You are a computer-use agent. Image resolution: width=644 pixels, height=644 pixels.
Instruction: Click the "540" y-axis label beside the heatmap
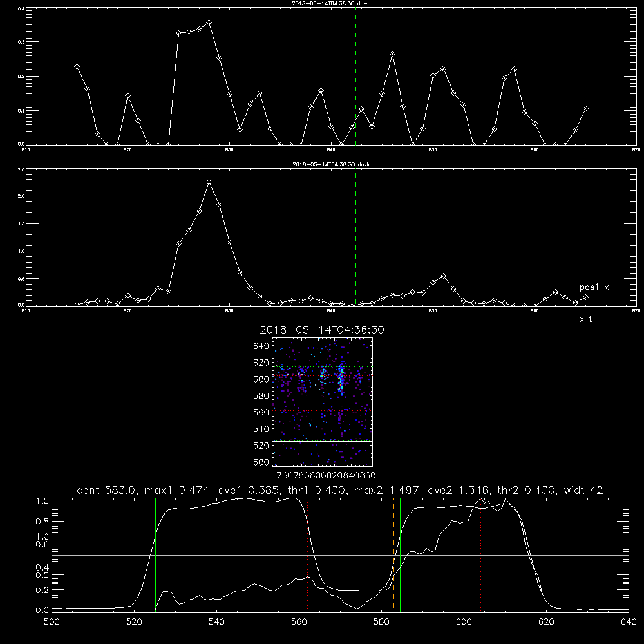coord(261,429)
